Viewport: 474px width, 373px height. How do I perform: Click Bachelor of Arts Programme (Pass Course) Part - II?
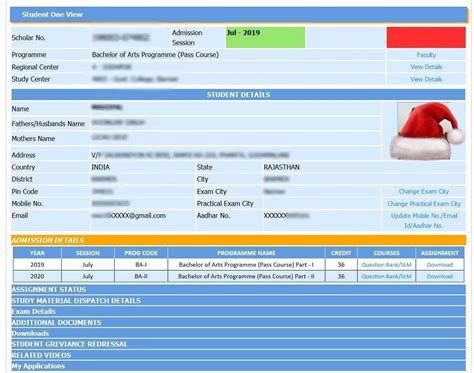[x=246, y=276]
